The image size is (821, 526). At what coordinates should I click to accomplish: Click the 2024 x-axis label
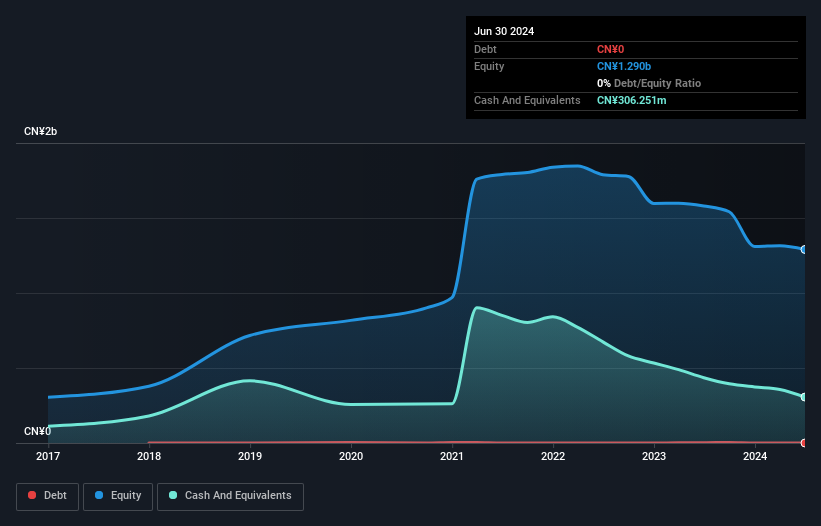pos(755,456)
